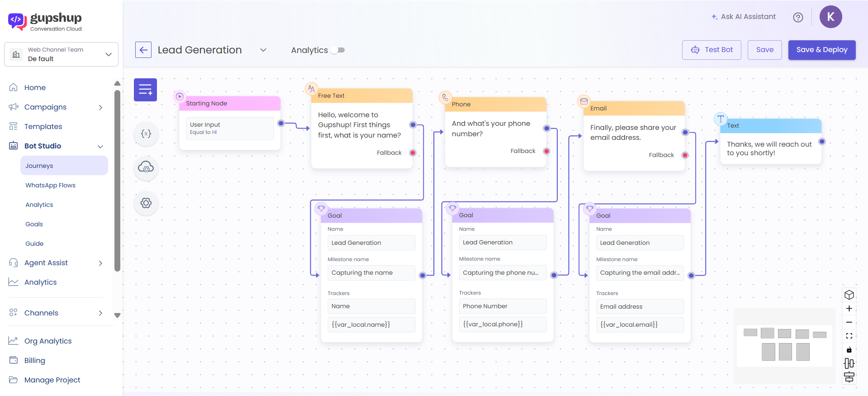Click the Email node Fallback red connector
This screenshot has width=868, height=396.
click(685, 155)
